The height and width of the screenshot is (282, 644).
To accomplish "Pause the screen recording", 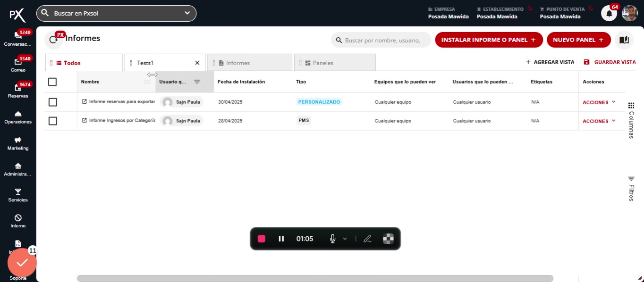I will pos(281,239).
